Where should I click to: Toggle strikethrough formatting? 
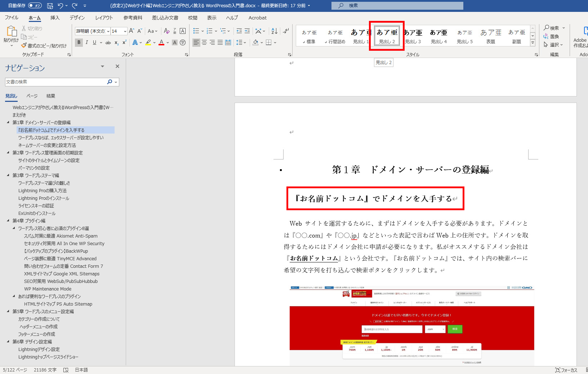pos(108,42)
